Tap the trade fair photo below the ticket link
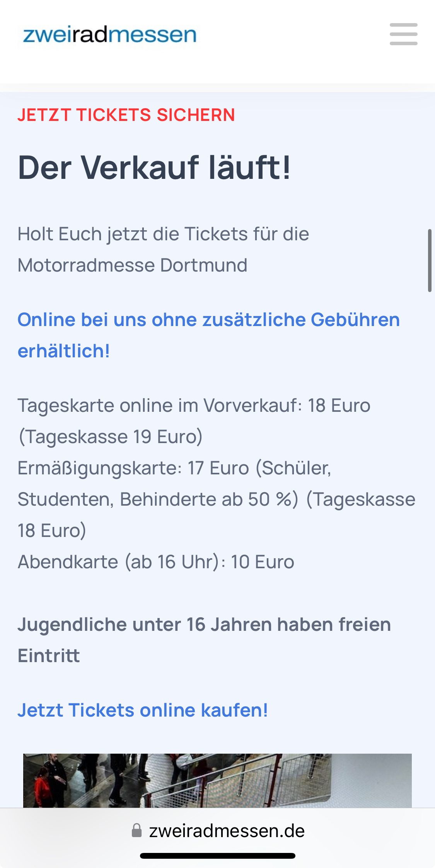 (217, 780)
